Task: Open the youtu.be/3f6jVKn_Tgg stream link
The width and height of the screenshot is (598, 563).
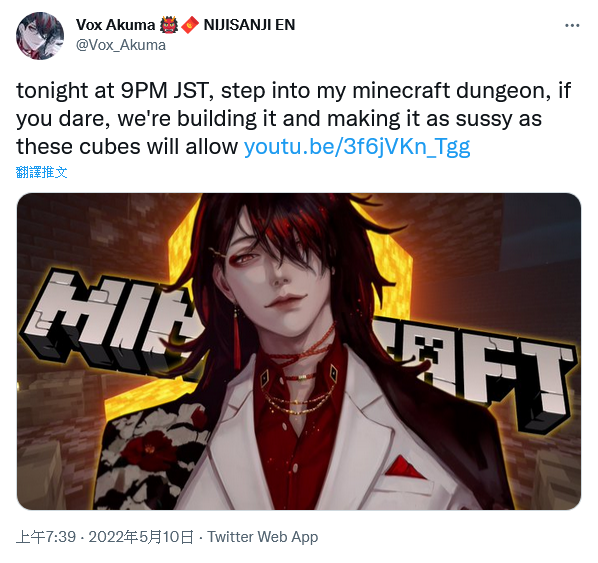Action: 357,146
